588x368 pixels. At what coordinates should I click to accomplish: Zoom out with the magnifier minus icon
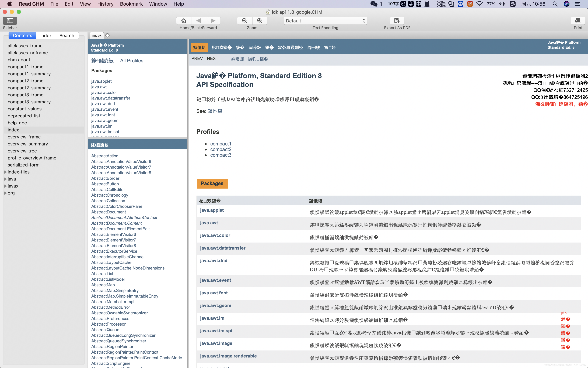point(245,21)
